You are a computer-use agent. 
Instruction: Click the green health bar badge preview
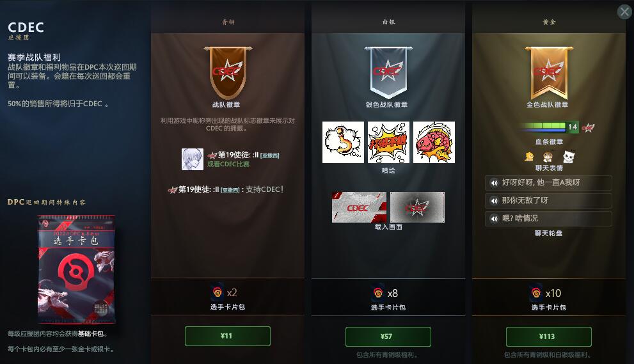[549, 127]
